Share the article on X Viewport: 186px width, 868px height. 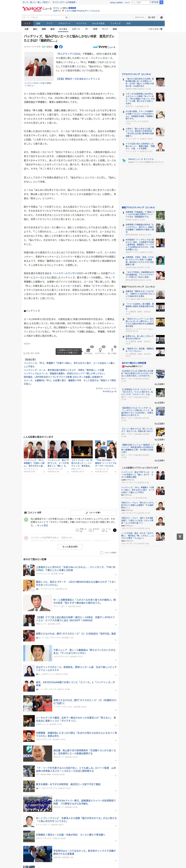(56, 47)
